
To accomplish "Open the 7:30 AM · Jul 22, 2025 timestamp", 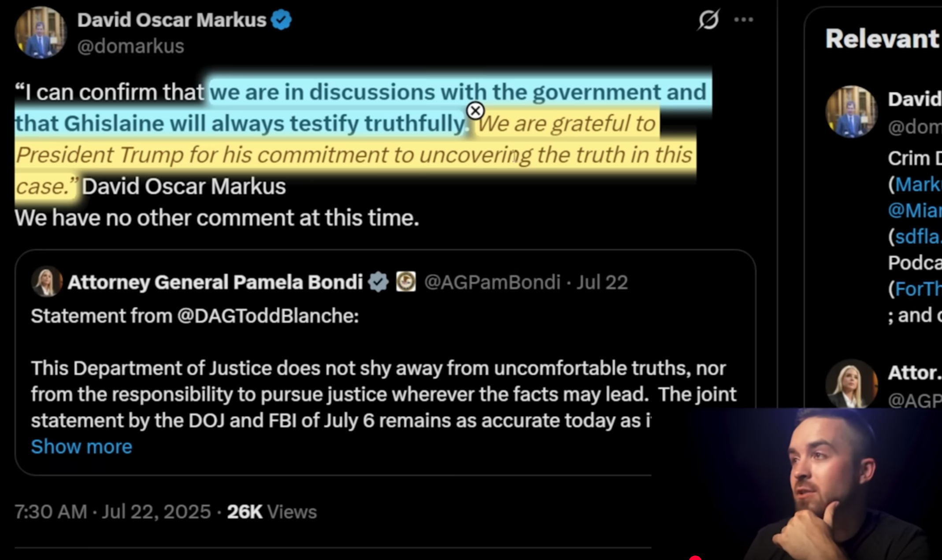I will click(113, 512).
